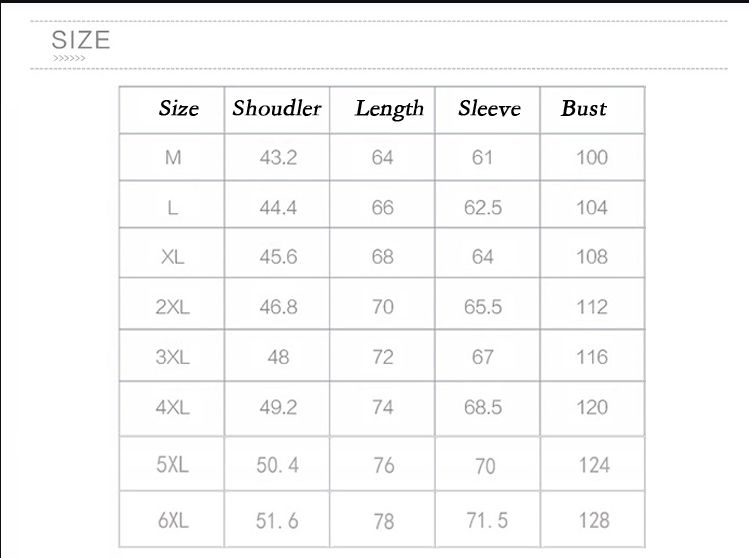
Task: Select the Bust column header
Action: pyautogui.click(x=584, y=109)
